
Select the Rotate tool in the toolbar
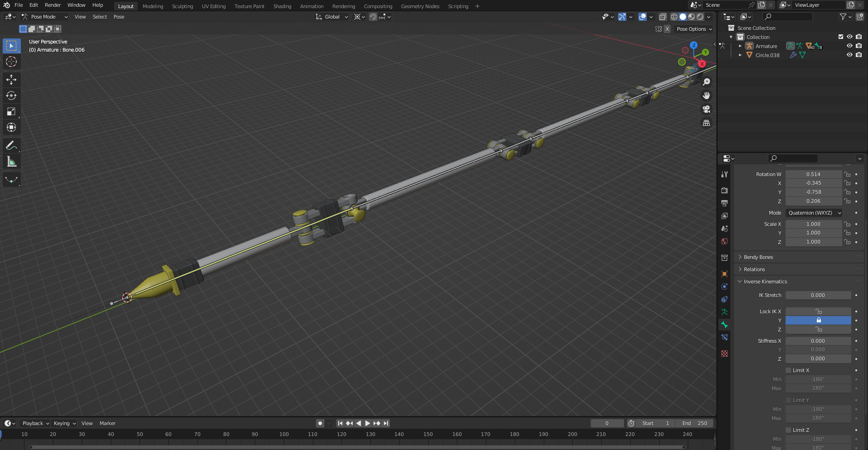click(11, 96)
